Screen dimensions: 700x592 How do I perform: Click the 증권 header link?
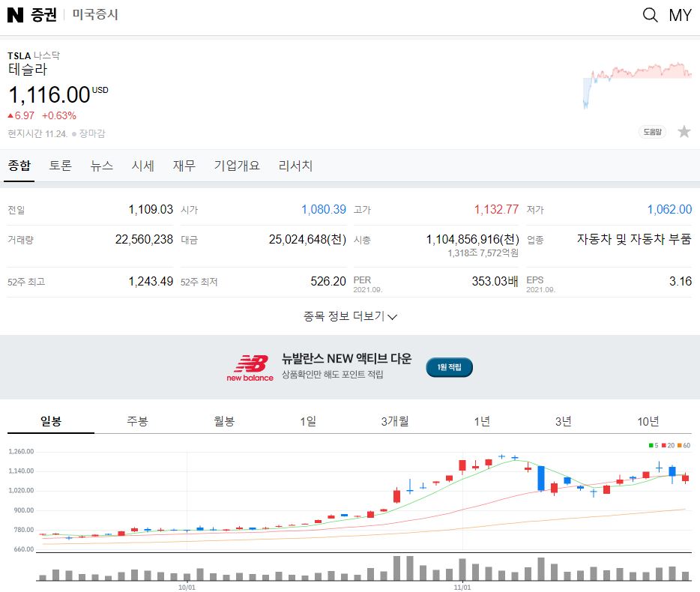point(43,15)
